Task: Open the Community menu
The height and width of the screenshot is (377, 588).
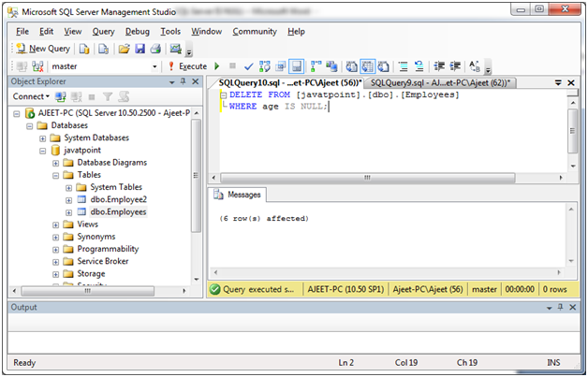Action: pyautogui.click(x=255, y=32)
